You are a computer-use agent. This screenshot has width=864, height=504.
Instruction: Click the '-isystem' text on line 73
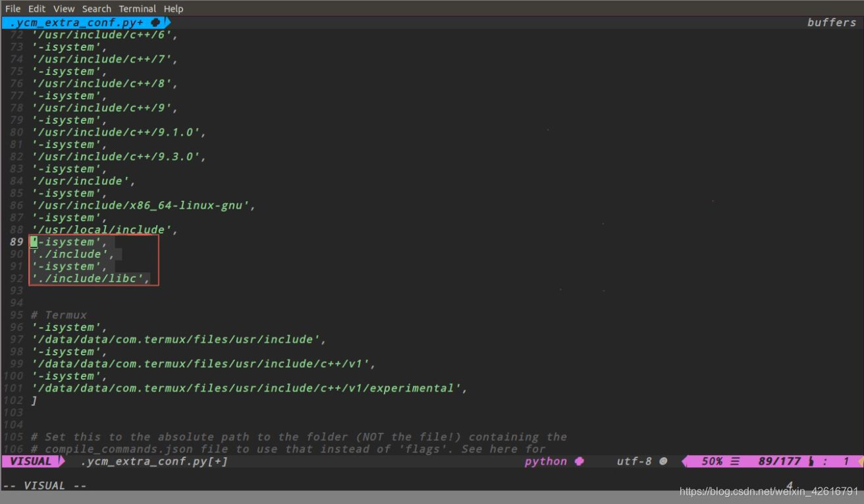point(69,47)
